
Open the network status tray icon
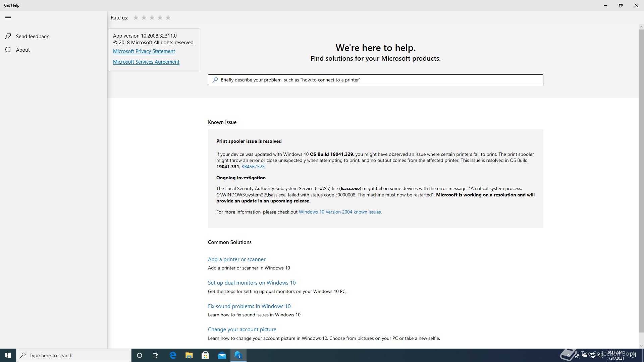pos(593,355)
